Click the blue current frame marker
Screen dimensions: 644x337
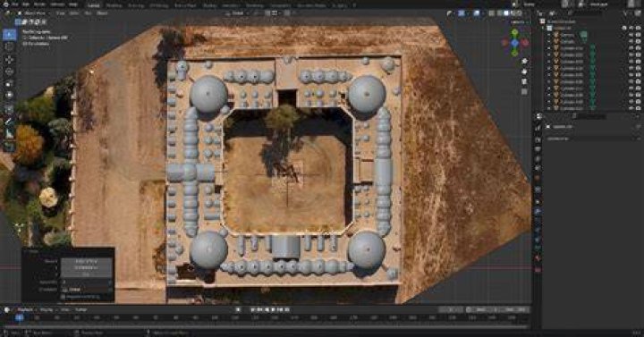pos(20,317)
